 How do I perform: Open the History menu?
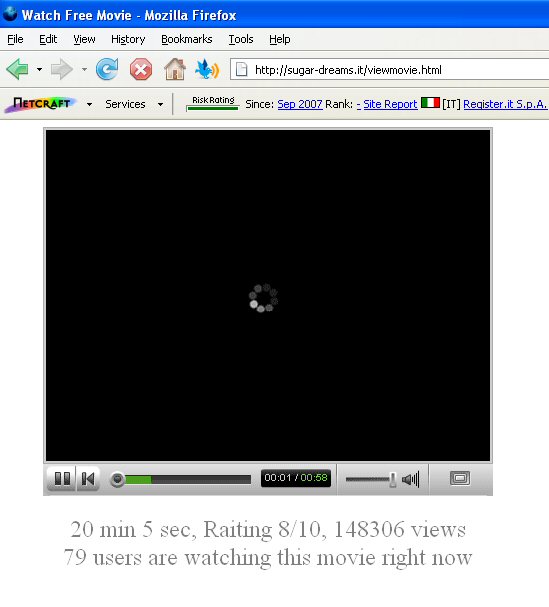[x=128, y=39]
